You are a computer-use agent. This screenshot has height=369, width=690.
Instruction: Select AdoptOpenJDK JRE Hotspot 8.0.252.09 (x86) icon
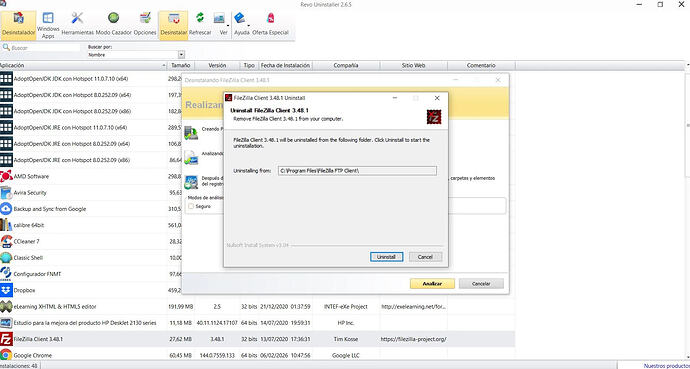pos(6,160)
